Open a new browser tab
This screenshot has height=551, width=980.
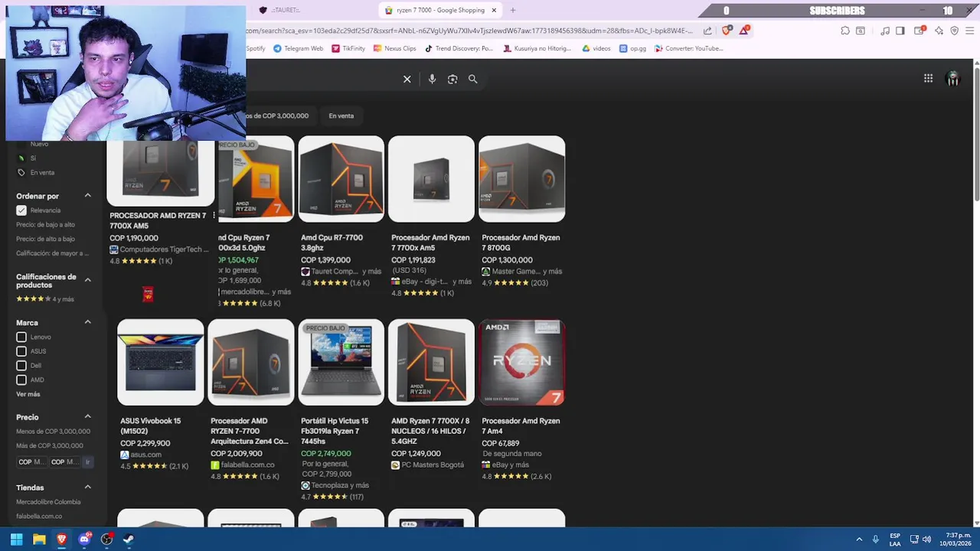(513, 10)
